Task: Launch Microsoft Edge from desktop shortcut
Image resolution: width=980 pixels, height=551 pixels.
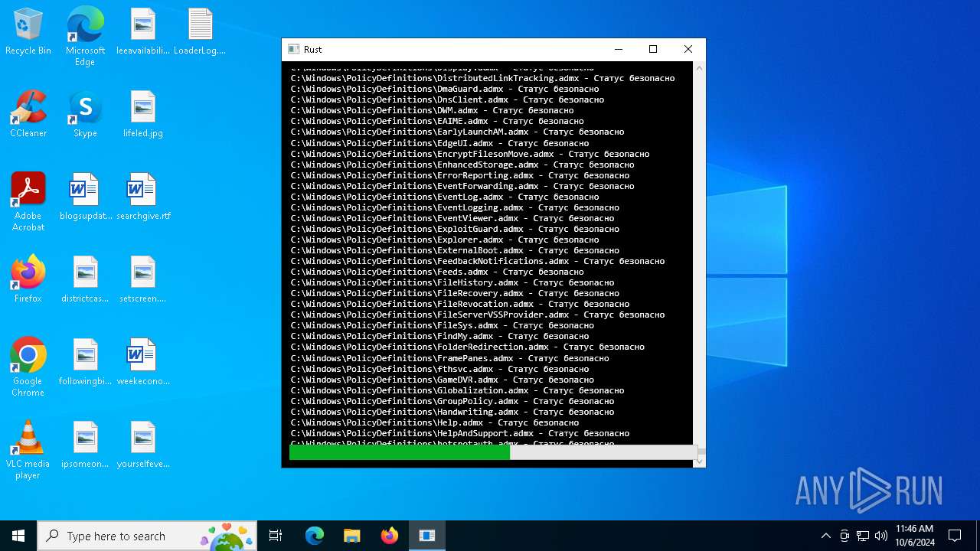Action: pos(85,37)
